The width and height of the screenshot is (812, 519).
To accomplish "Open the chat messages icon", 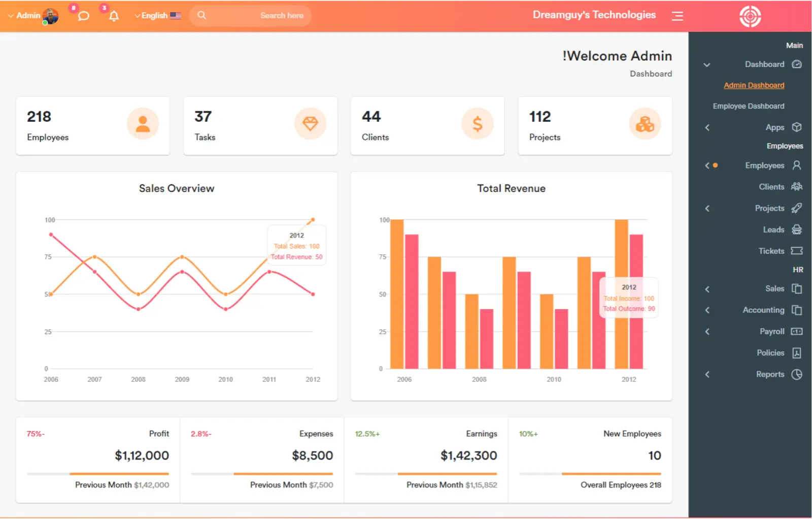I will point(84,16).
